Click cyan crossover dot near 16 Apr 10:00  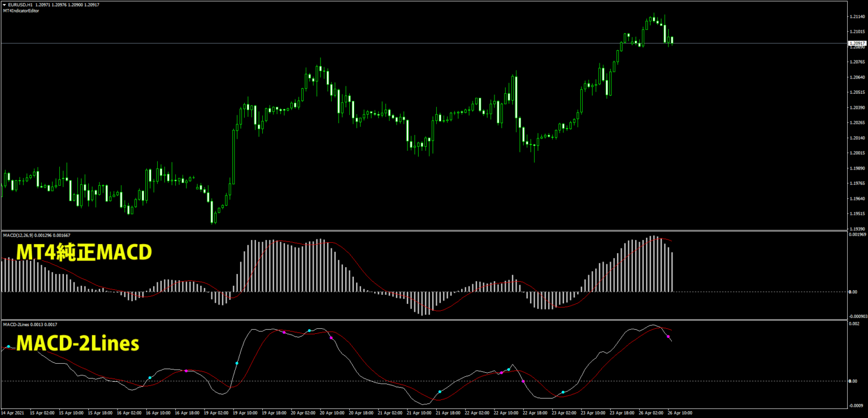(150, 377)
